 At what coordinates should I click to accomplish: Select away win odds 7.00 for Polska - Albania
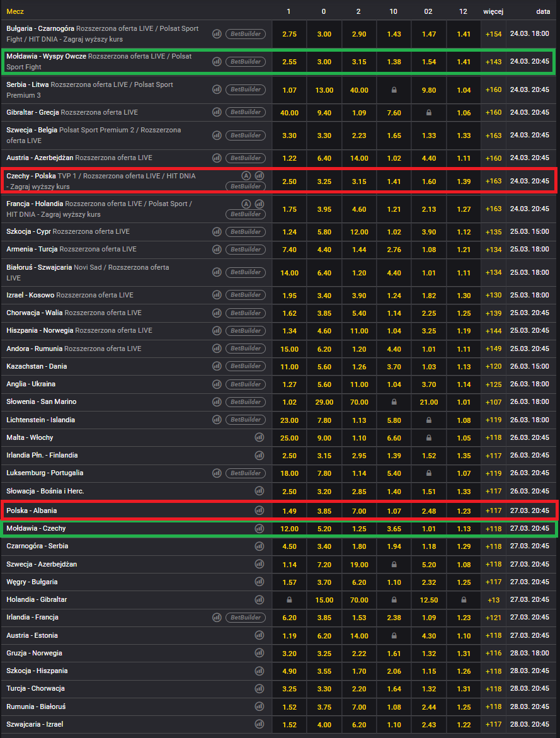tap(359, 510)
